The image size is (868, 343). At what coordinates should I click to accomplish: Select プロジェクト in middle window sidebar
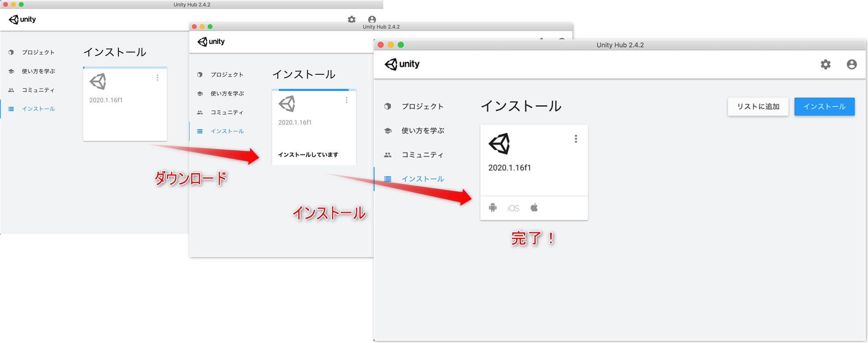pos(227,74)
